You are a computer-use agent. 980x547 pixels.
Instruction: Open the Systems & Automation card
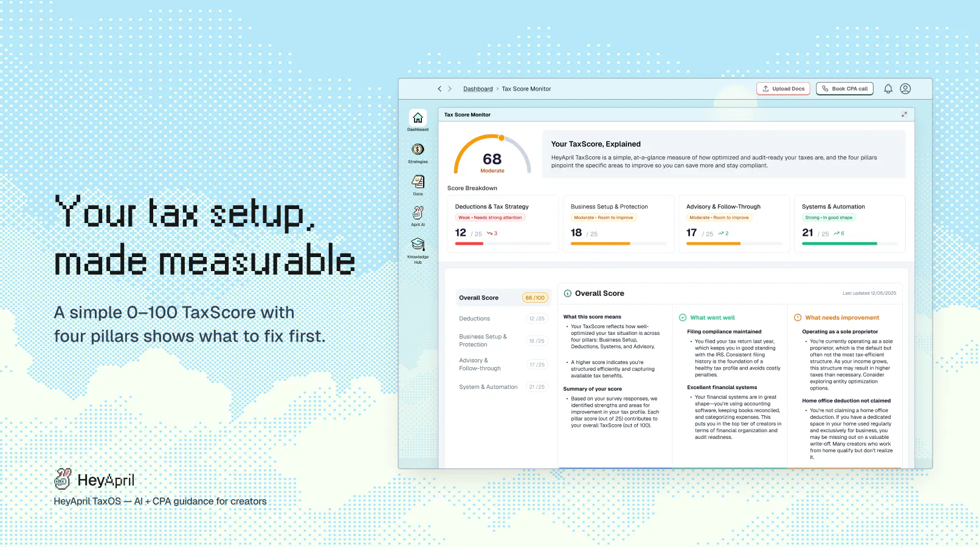click(x=850, y=223)
